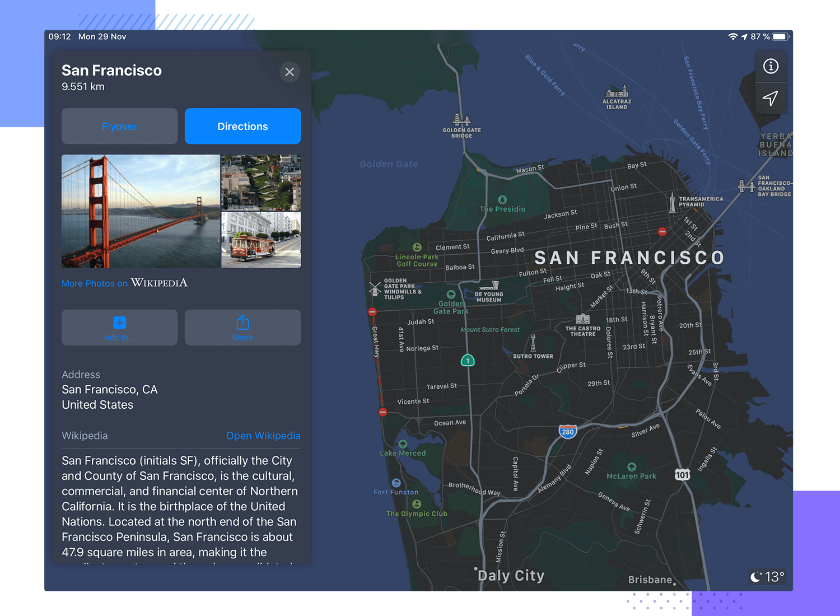Tap road closure icon near Bush St
This screenshot has width=840, height=616.
662,231
